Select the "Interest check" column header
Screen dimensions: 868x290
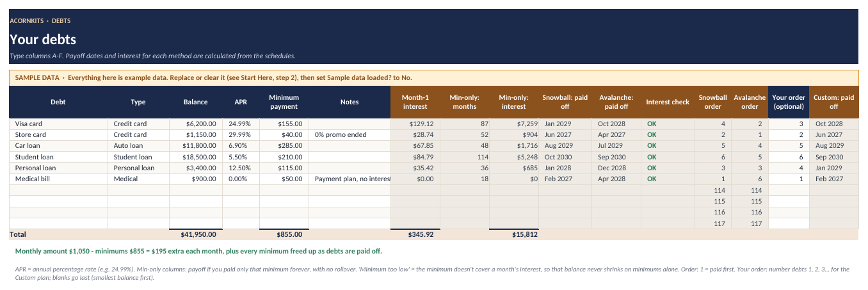click(x=668, y=102)
